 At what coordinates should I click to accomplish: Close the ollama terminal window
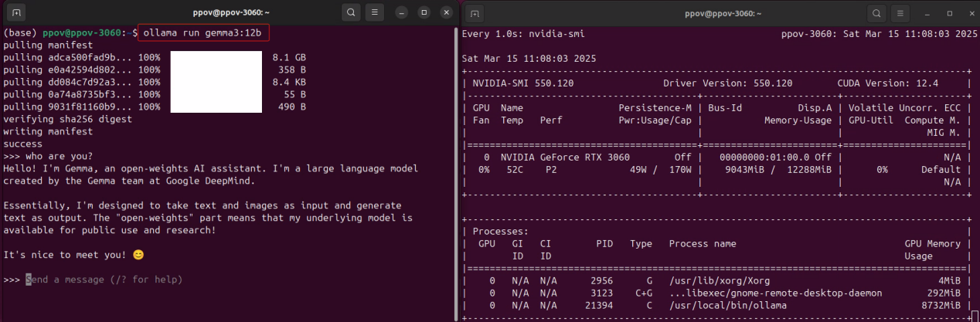(x=446, y=13)
